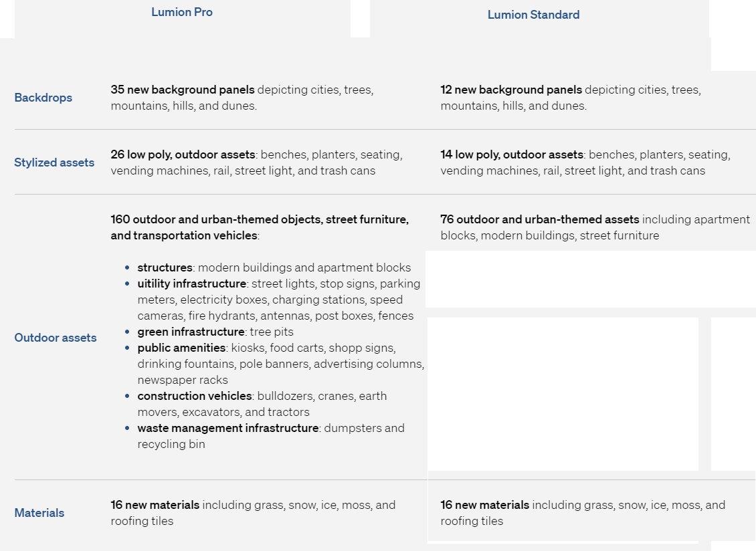
Task: Click the Lumion Pro column header
Action: tap(182, 12)
